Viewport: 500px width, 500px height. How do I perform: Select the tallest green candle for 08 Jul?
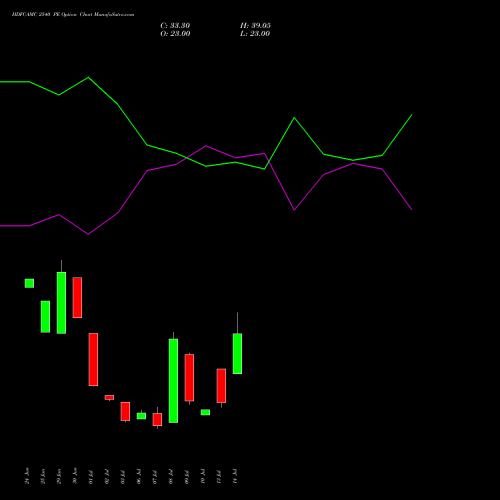click(x=173, y=381)
